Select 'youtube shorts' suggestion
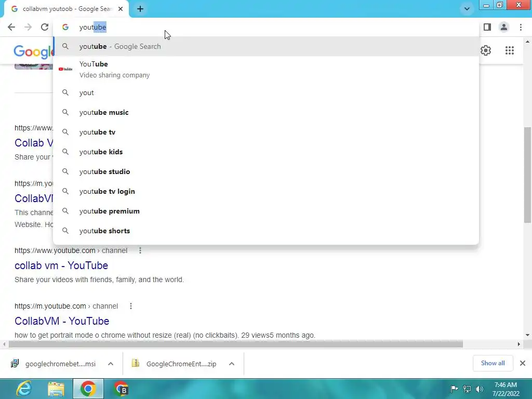The image size is (532, 399). click(267, 231)
